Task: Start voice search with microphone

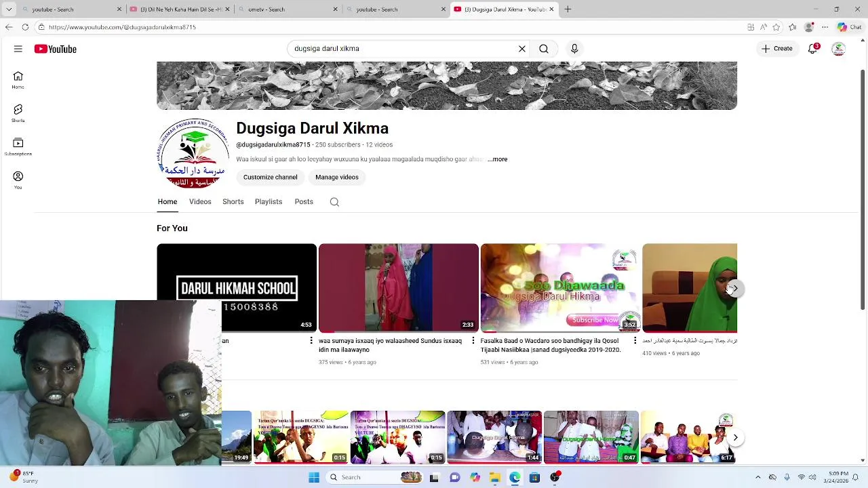Action: 574,49
